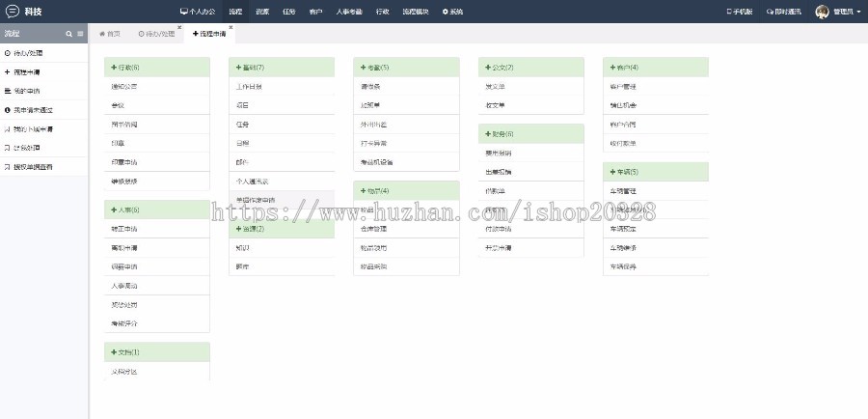Open 待办/处理 clock item in the left sidebar
This screenshot has width=868, height=419.
tap(43, 53)
